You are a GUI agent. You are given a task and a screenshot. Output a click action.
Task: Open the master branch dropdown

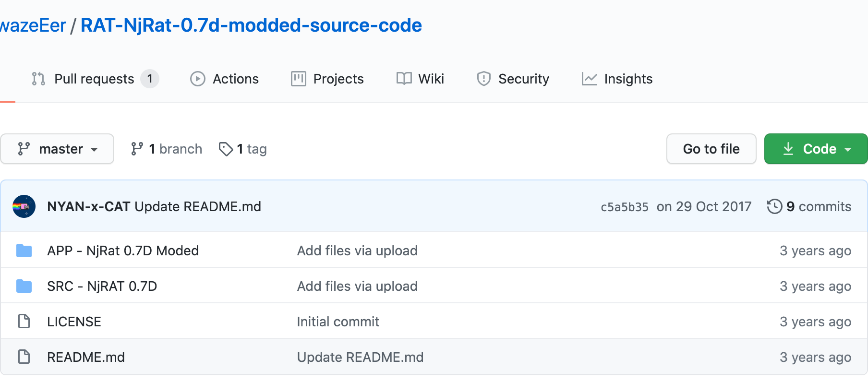(x=57, y=149)
